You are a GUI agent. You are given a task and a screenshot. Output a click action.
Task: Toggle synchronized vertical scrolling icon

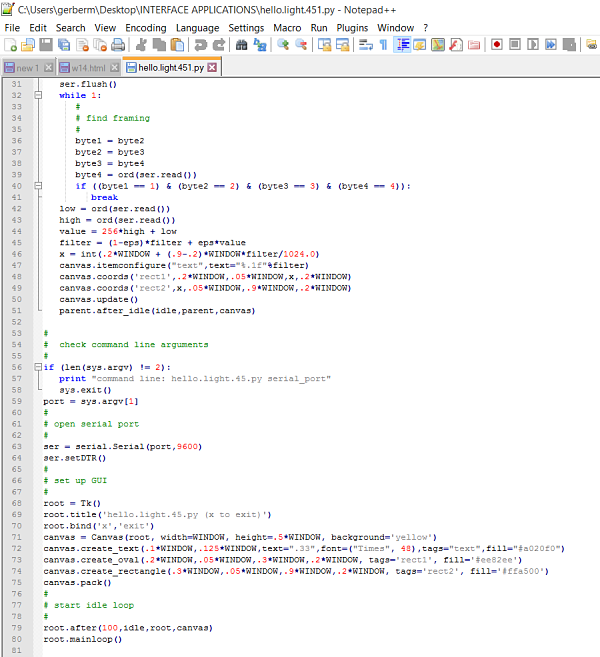click(x=324, y=44)
